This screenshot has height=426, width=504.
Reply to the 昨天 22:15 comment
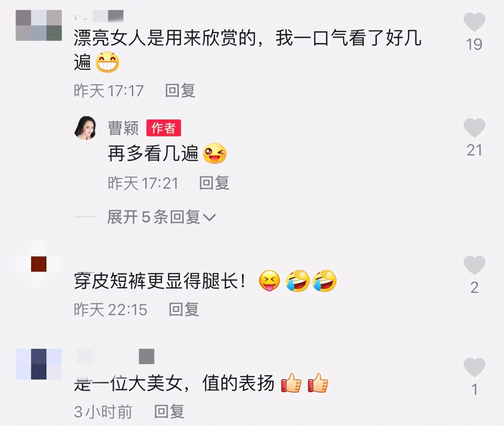[184, 309]
